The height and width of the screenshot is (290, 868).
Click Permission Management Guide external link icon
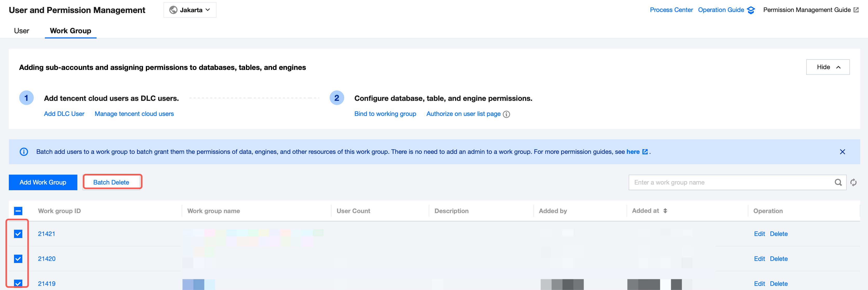coord(856,10)
